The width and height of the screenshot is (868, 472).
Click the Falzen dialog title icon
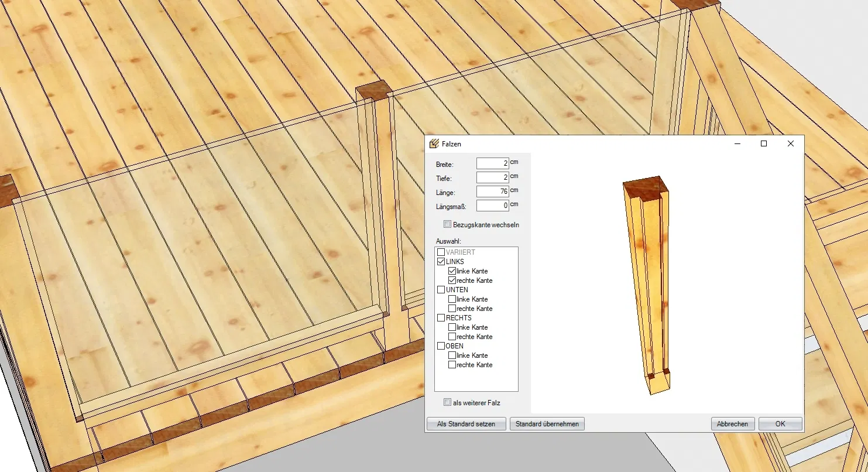(434, 144)
